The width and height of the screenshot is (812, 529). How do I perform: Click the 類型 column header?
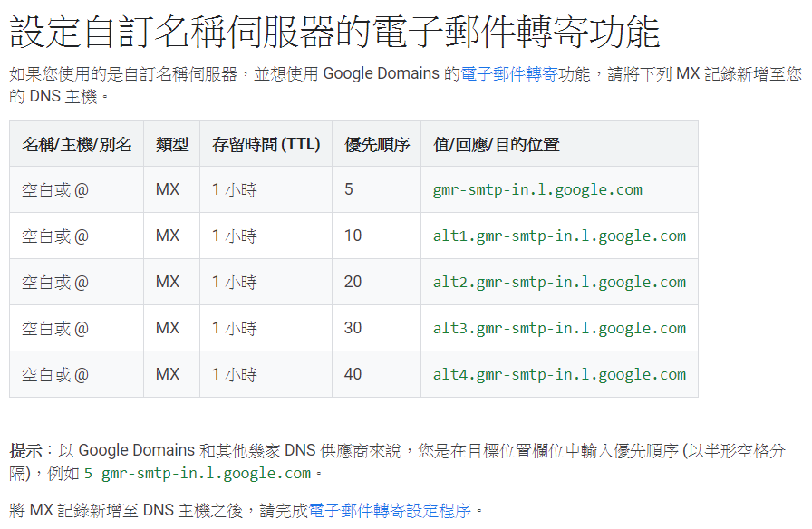[172, 144]
